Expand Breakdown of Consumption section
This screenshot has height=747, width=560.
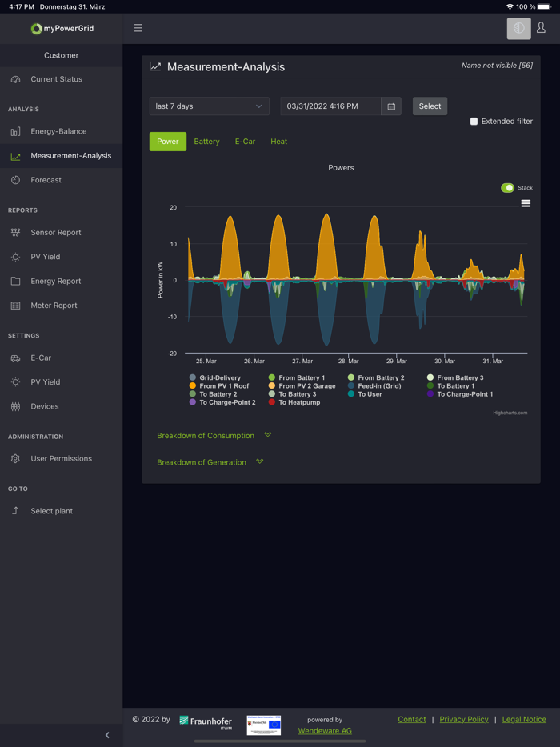click(214, 435)
